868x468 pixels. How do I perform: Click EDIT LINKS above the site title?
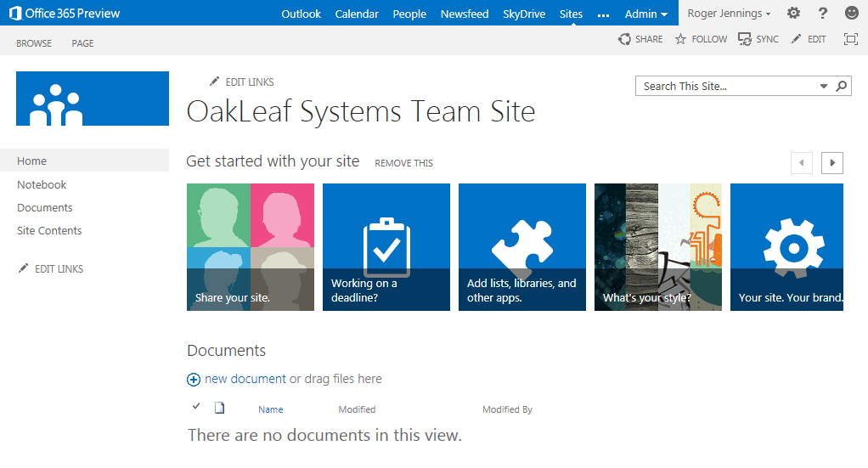coord(241,82)
